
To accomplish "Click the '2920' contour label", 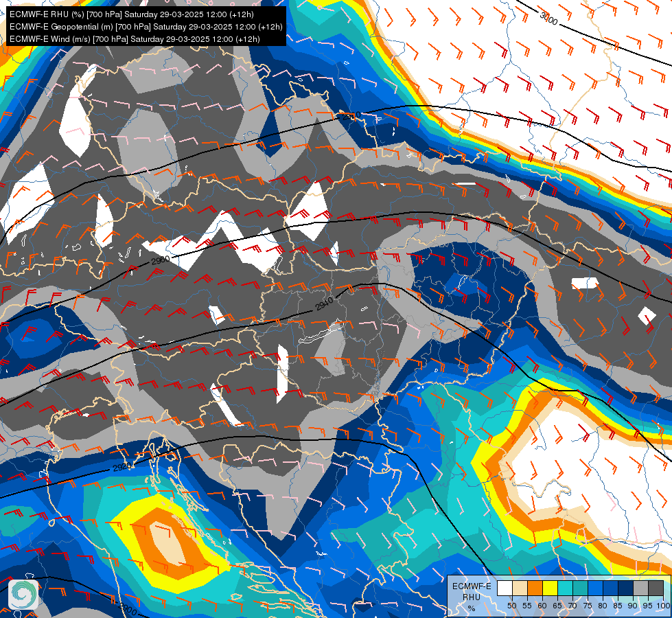I will pyautogui.click(x=122, y=467).
